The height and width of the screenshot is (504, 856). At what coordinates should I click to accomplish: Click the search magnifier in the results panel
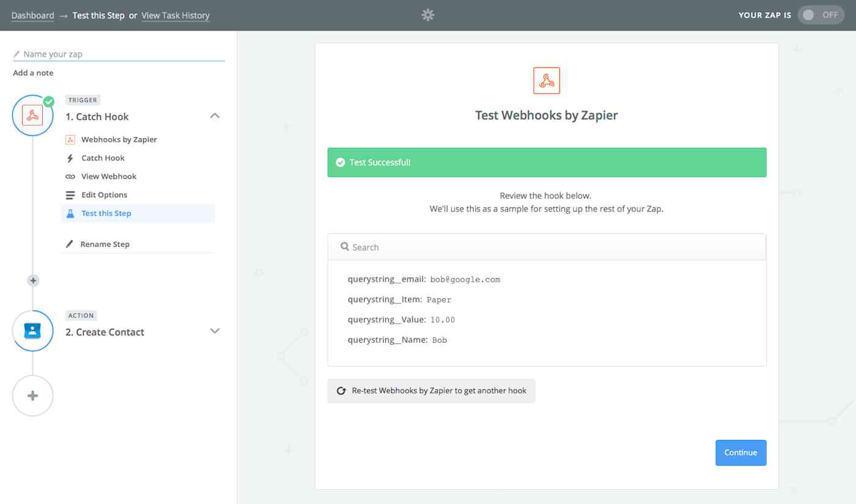345,247
